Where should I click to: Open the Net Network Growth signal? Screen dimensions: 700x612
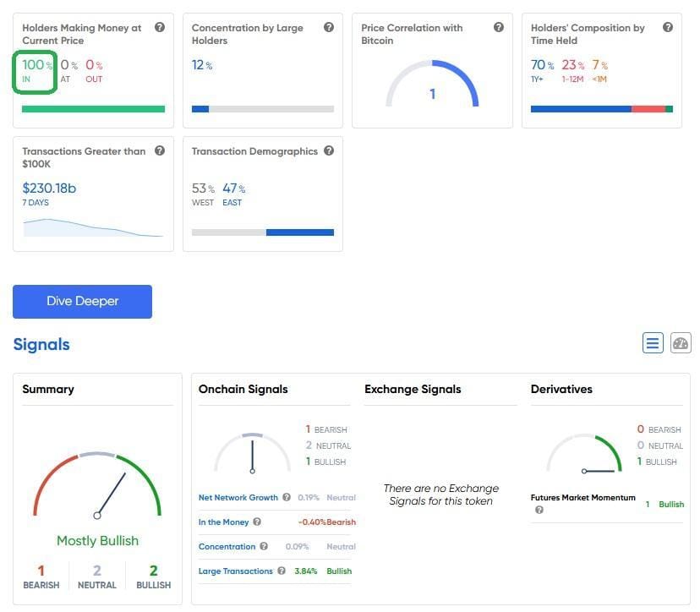(x=238, y=498)
